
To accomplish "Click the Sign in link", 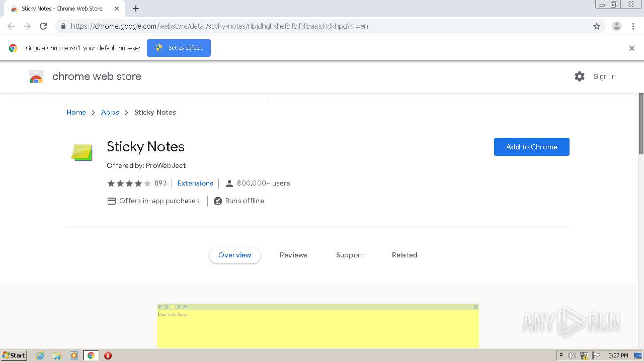I will tap(604, 76).
